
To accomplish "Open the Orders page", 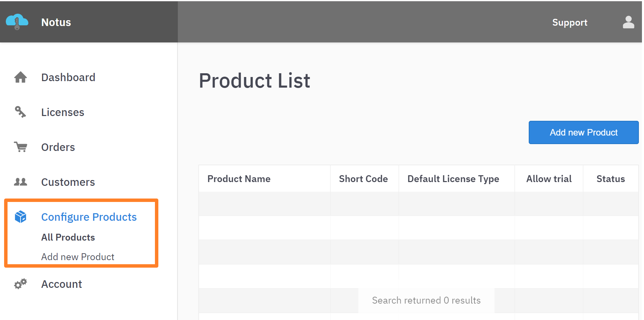I will 58,147.
